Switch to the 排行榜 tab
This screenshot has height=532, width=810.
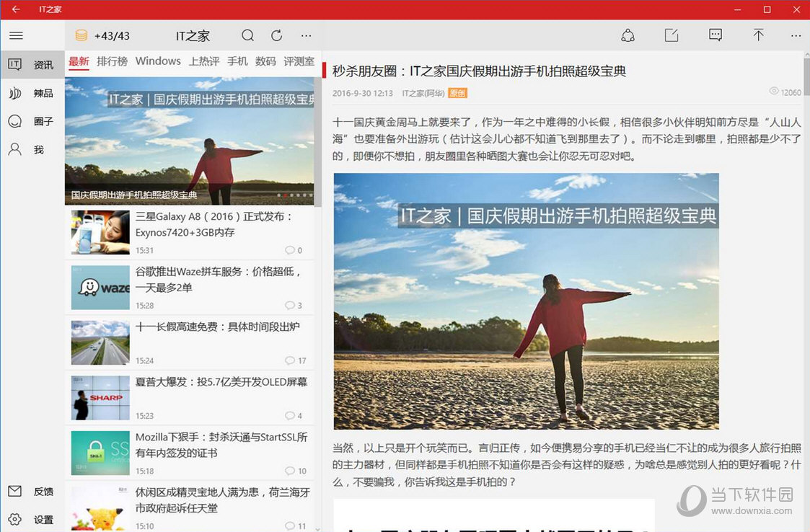112,61
